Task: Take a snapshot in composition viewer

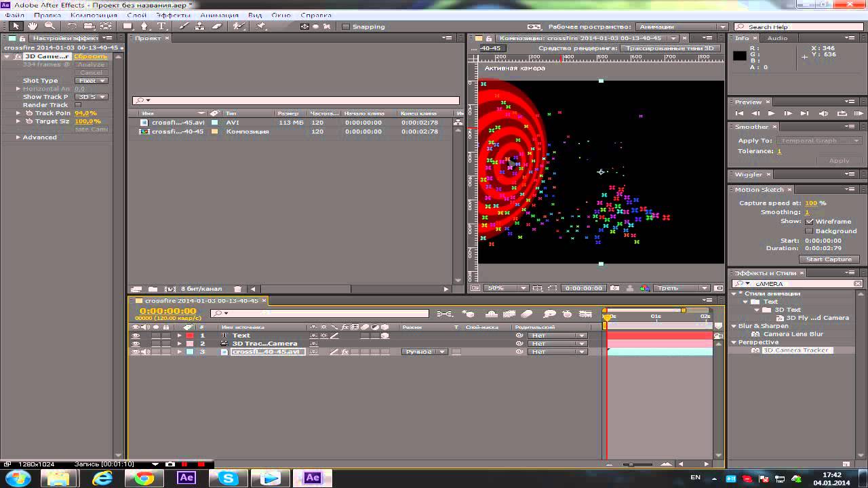Action: (614, 288)
